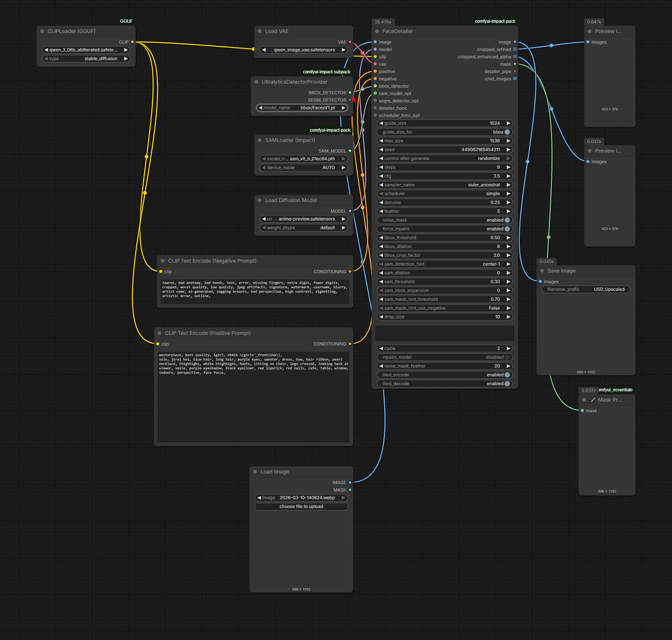The width and height of the screenshot is (672, 640).
Task: Toggle the noise_mask enabled switch
Action: click(507, 220)
